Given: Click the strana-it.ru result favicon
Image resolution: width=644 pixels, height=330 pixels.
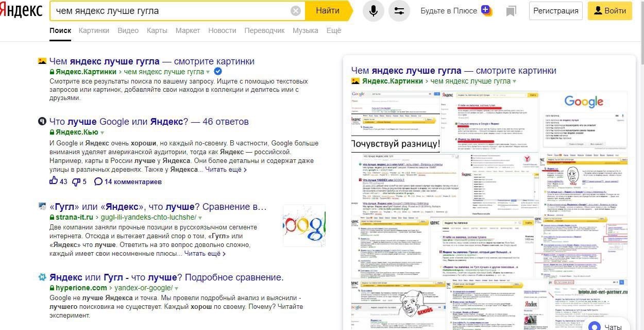Looking at the screenshot, I should tap(42, 207).
